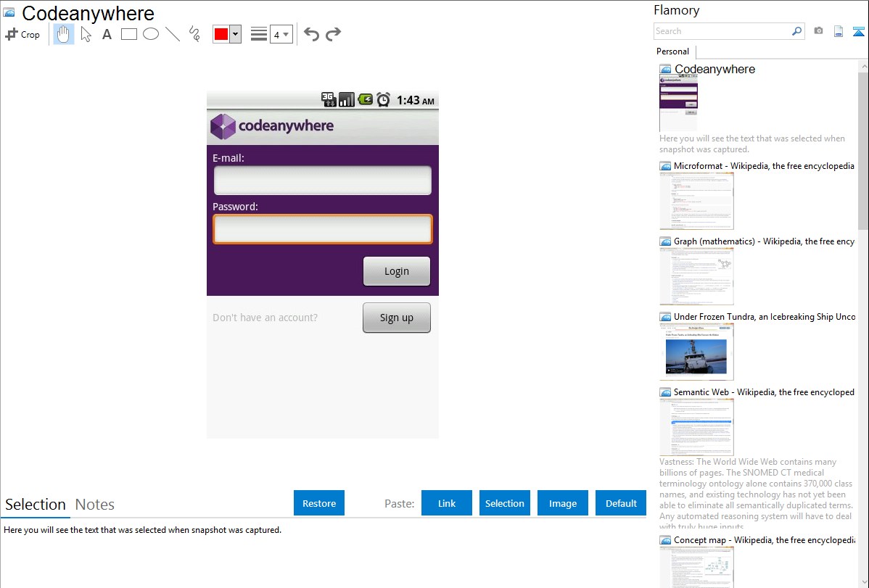Click the Restore button
The width and height of the screenshot is (869, 588).
319,503
